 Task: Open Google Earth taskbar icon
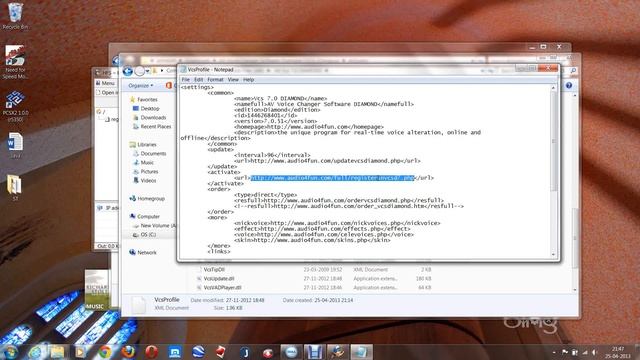(x=198, y=352)
